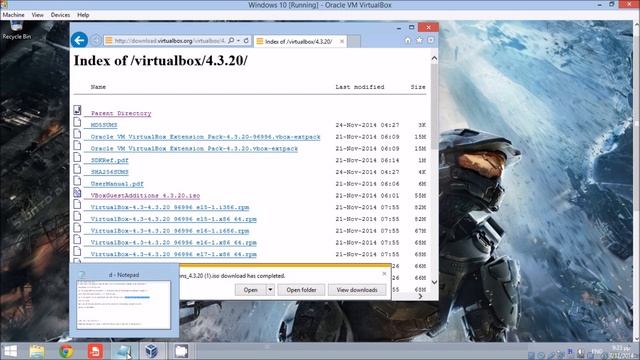Click Open in the download notification
This screenshot has width=640, height=360.
tap(250, 290)
